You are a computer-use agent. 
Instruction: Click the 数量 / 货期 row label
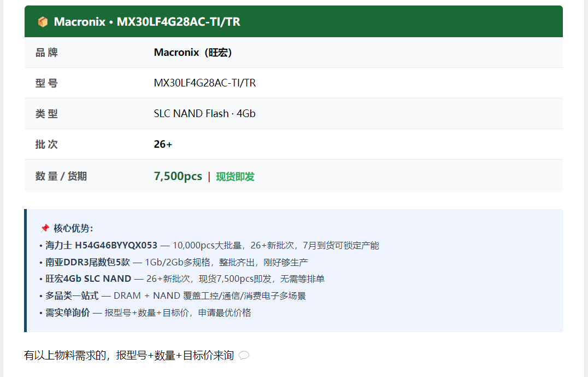tap(61, 176)
